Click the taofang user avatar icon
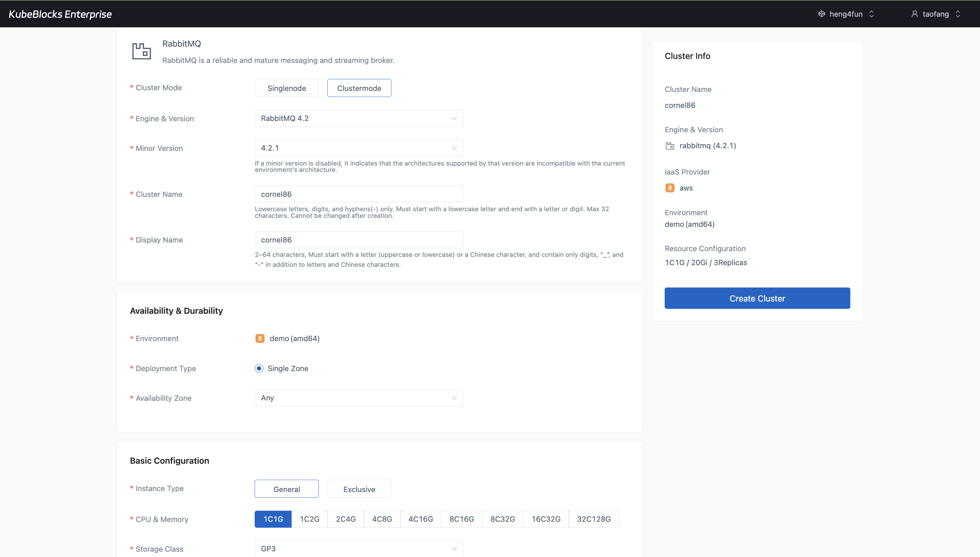 click(915, 14)
